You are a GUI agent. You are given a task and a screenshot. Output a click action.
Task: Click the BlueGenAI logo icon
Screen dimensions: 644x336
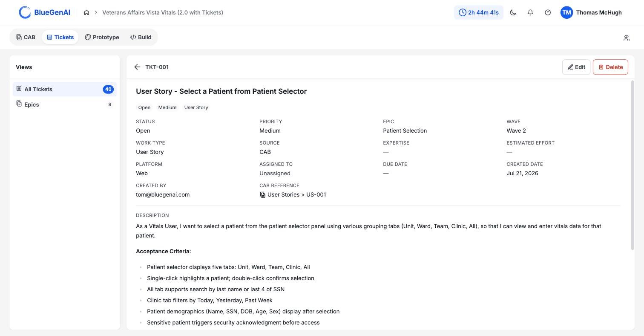25,12
